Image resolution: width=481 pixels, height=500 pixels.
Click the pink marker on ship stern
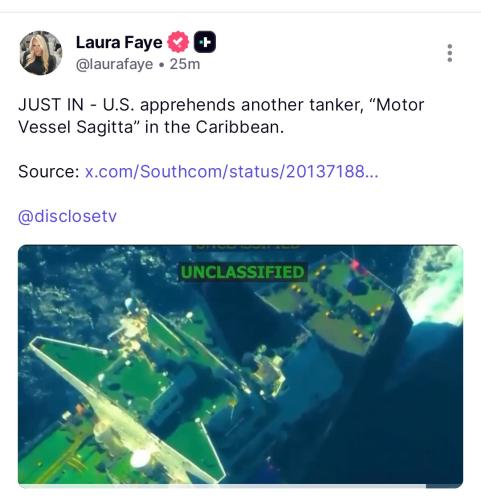tap(355, 265)
